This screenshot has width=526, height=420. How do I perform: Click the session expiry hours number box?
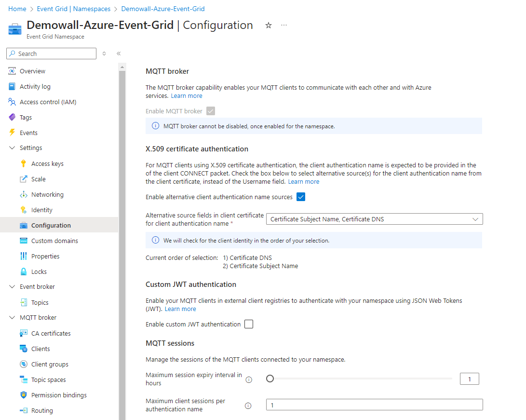point(469,379)
